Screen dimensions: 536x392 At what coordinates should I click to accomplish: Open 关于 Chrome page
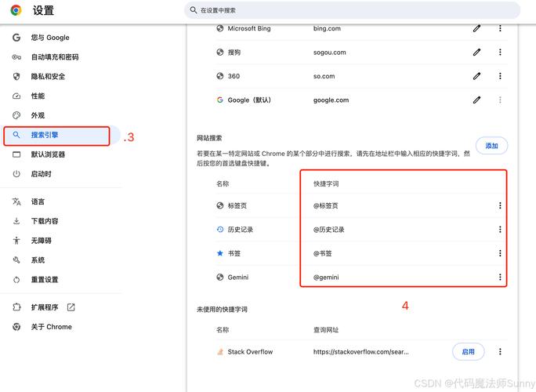pyautogui.click(x=51, y=327)
